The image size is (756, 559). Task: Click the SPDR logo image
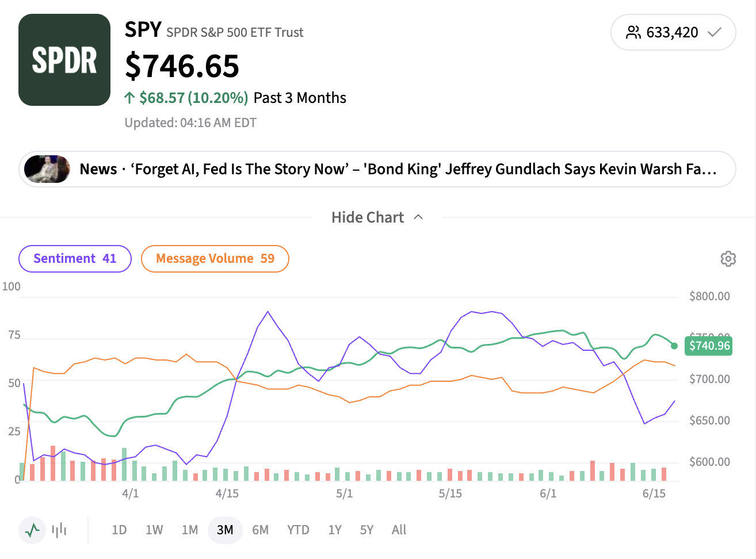[64, 60]
